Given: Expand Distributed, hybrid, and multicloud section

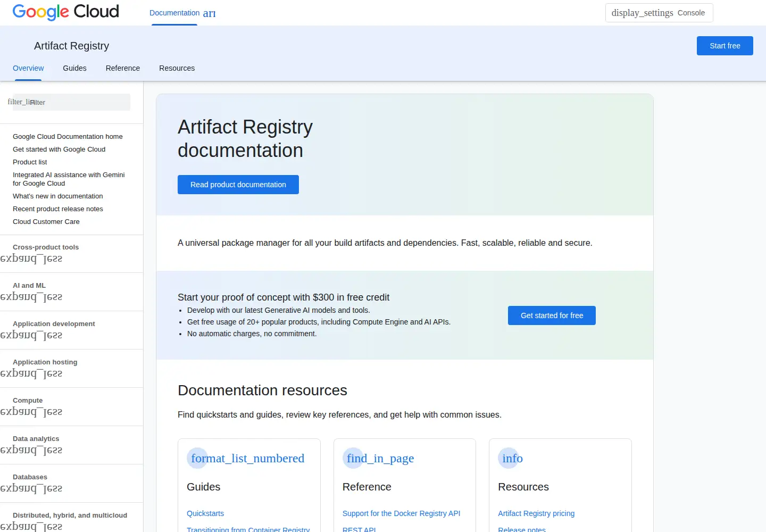Looking at the screenshot, I should (31, 527).
